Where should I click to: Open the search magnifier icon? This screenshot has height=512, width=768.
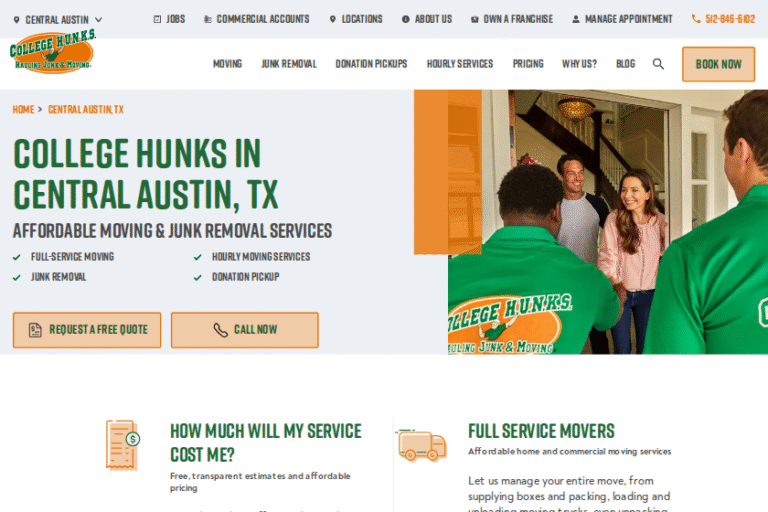[x=658, y=64]
